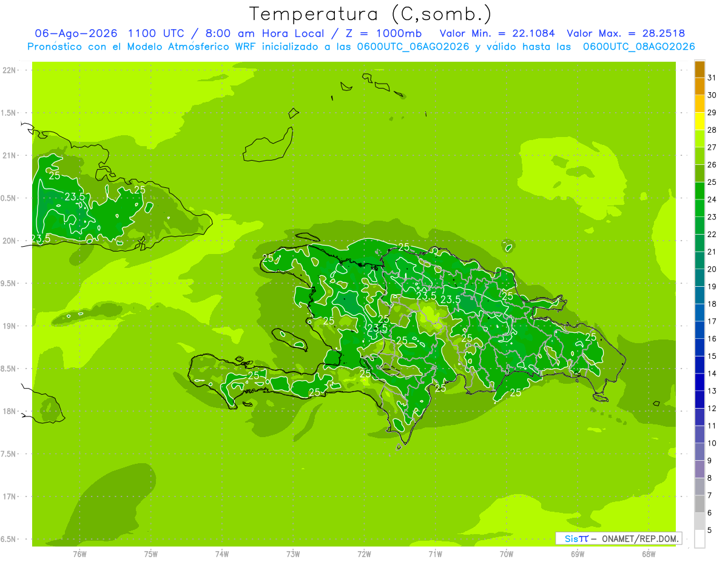This screenshot has width=728, height=562.
Task: Click the '5' legend scale value
Action: (x=710, y=530)
